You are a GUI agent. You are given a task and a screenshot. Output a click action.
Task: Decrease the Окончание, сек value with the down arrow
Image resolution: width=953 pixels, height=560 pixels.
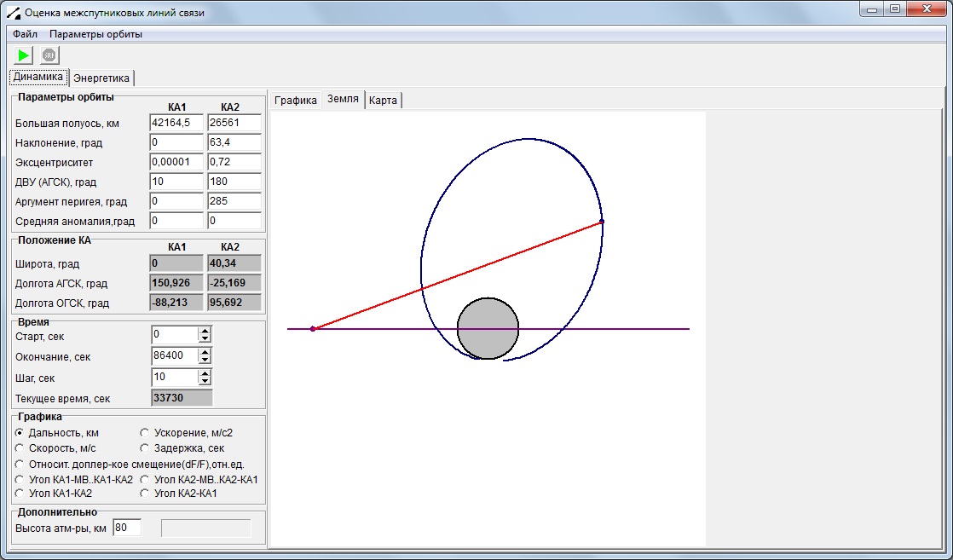[x=205, y=360]
